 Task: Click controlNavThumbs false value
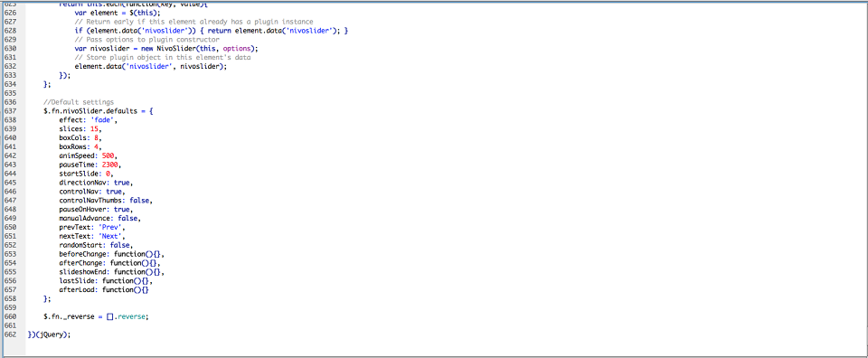pyautogui.click(x=139, y=201)
